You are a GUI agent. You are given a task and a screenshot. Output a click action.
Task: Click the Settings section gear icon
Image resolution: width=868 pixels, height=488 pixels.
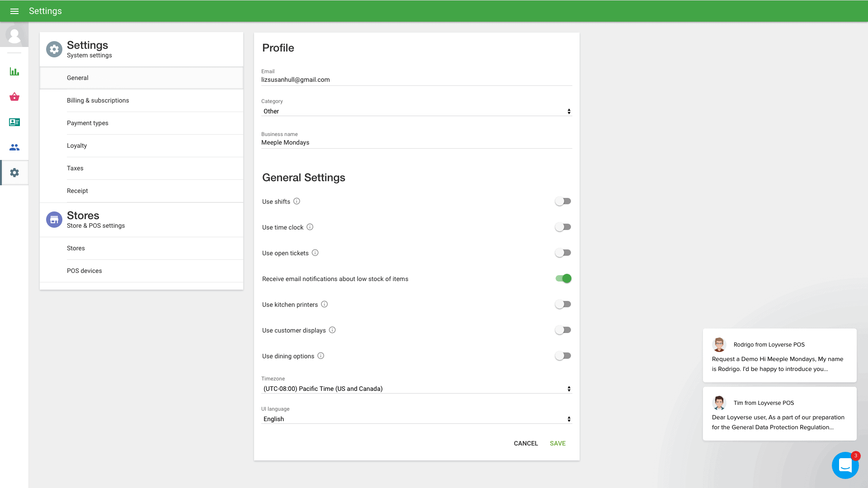tap(54, 49)
